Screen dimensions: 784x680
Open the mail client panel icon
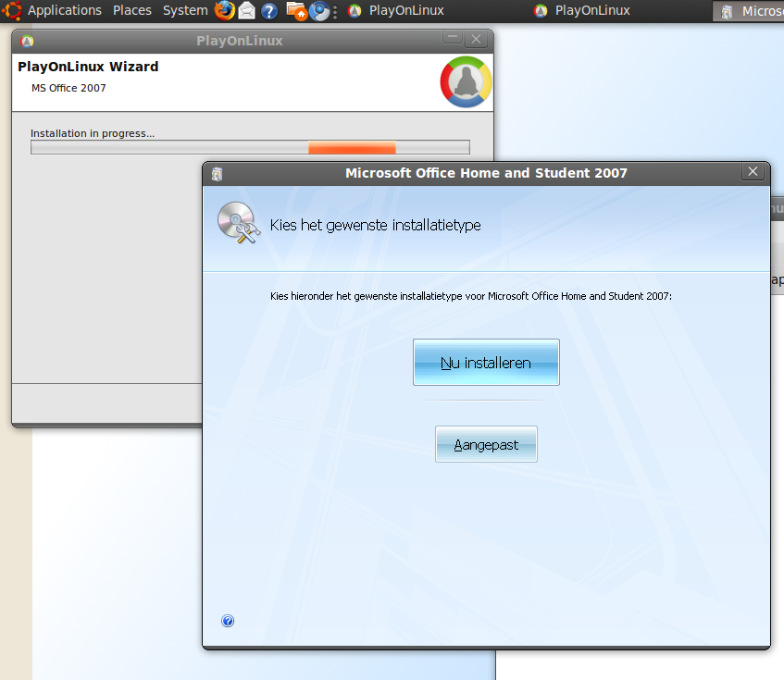click(246, 10)
